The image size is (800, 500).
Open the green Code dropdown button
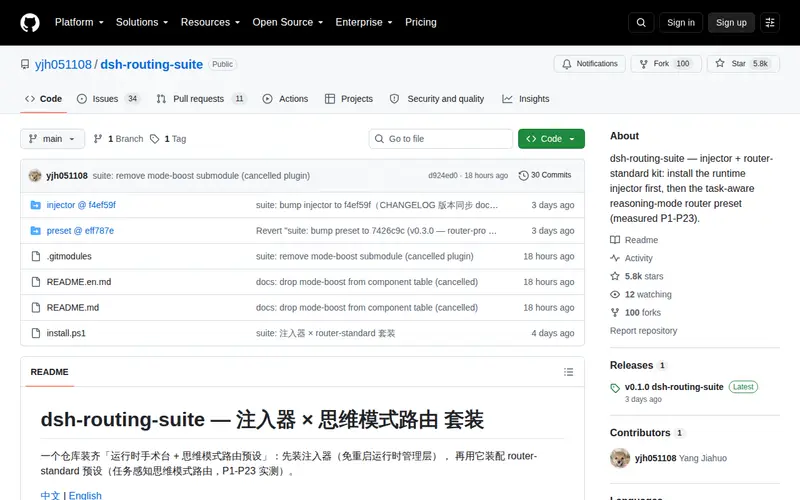[551, 139]
